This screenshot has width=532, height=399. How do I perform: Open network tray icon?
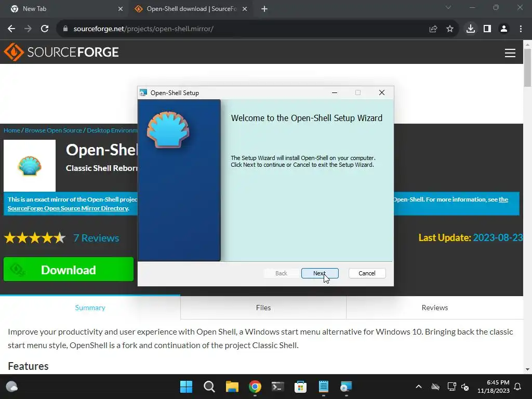pos(451,387)
